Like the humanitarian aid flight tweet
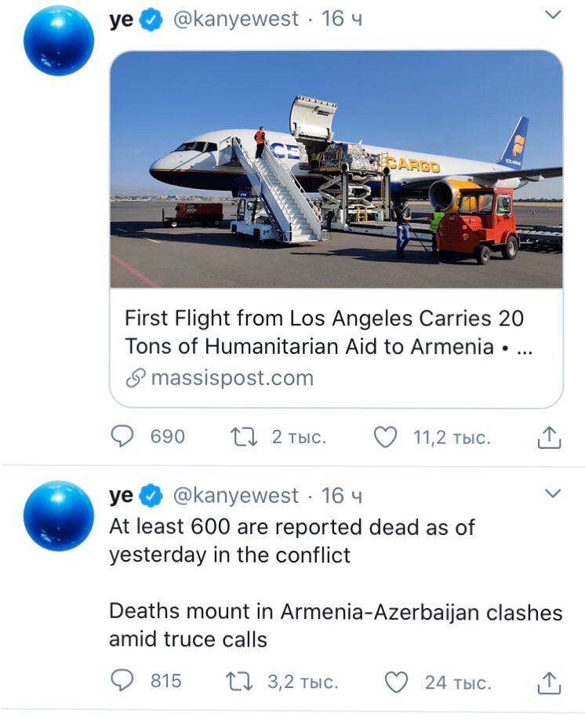The height and width of the screenshot is (728, 585). 385,437
